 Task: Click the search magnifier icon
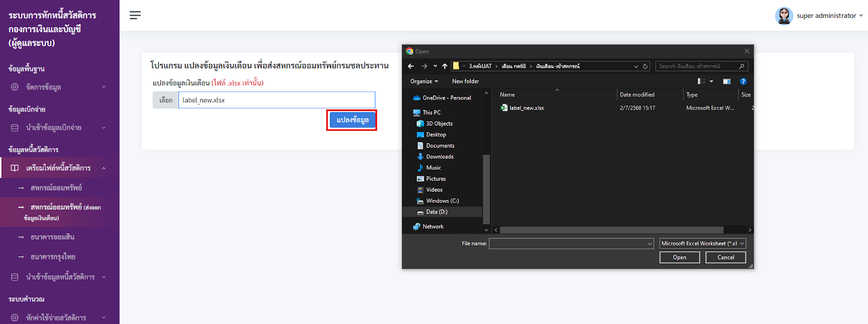742,66
